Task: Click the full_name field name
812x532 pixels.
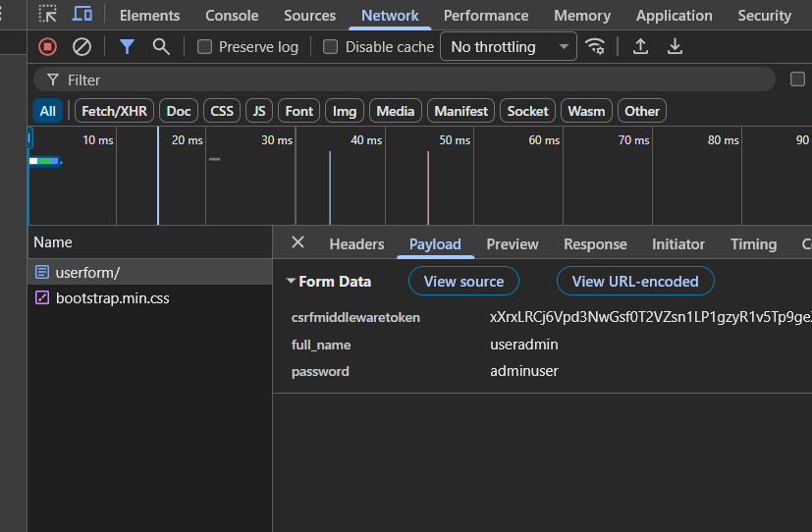Action: tap(320, 345)
